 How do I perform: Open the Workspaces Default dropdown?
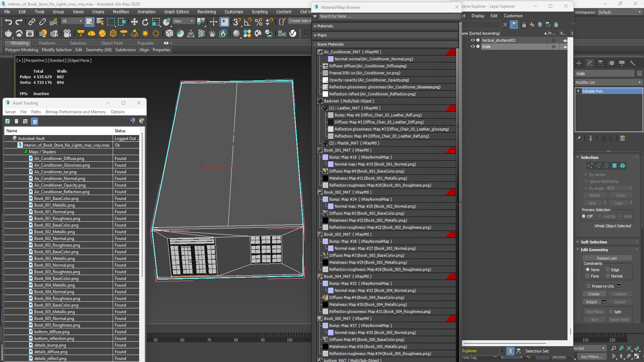tap(620, 12)
